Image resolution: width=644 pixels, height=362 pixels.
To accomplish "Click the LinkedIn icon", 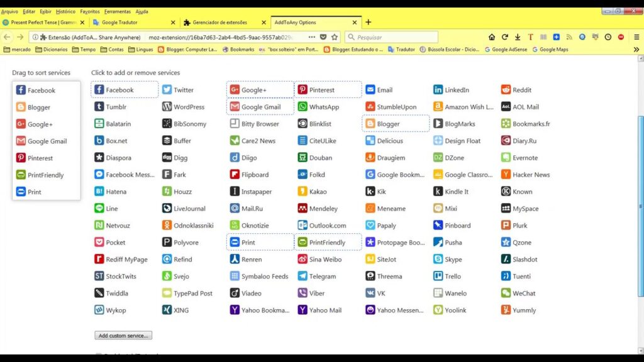I will click(x=438, y=90).
